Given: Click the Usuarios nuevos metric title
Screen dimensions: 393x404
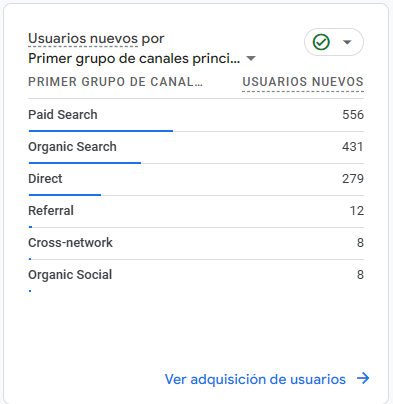Looking at the screenshot, I should coord(83,39).
